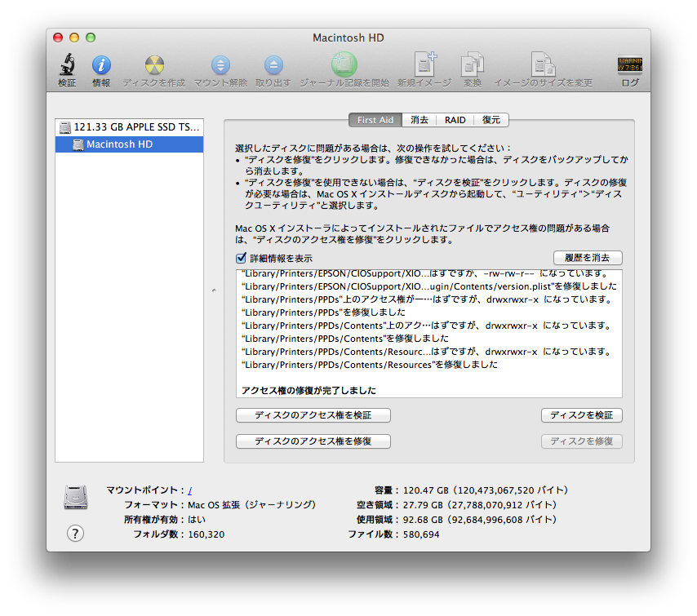Zoom the window with the green button
Viewport: 697px width, 616px height.
(91, 38)
